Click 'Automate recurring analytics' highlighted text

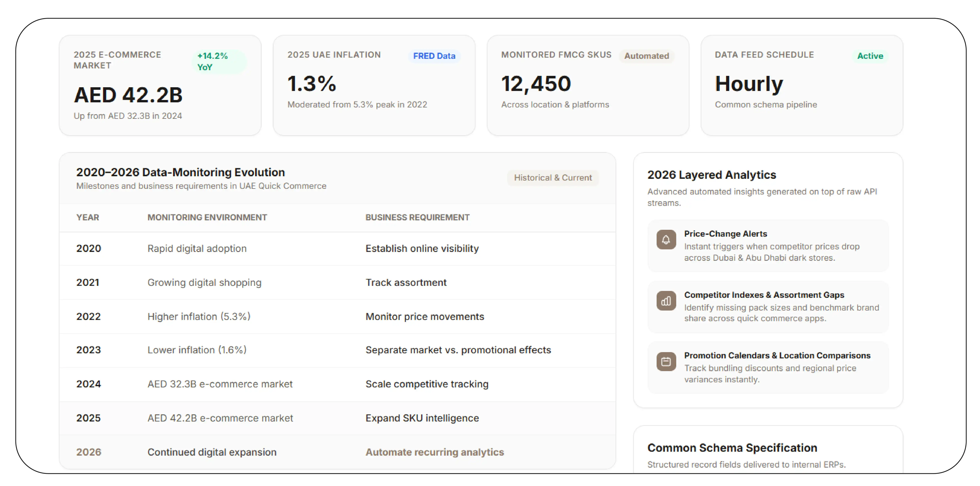pos(434,452)
